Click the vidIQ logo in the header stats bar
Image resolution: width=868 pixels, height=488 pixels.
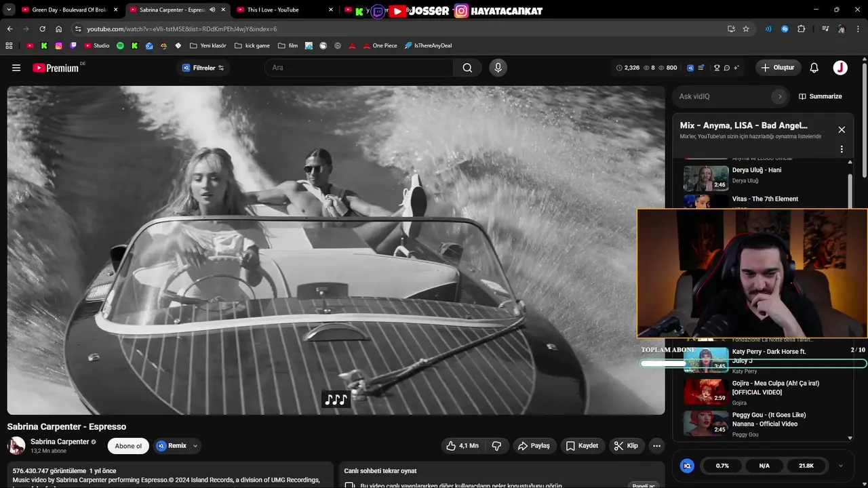pyautogui.click(x=690, y=68)
